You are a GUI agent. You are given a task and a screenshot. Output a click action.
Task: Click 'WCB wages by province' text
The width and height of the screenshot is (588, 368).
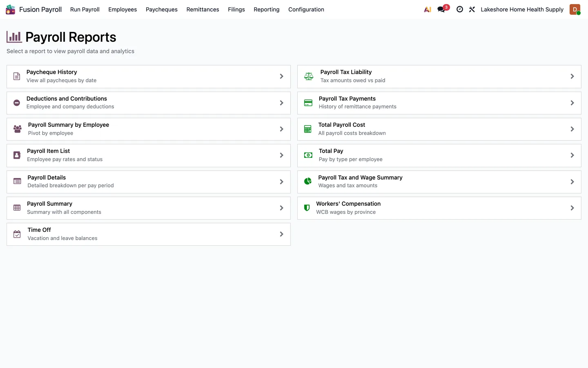pyautogui.click(x=346, y=212)
